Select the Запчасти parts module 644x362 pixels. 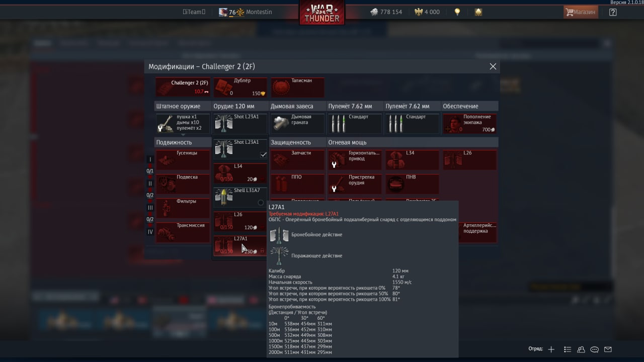click(x=297, y=160)
